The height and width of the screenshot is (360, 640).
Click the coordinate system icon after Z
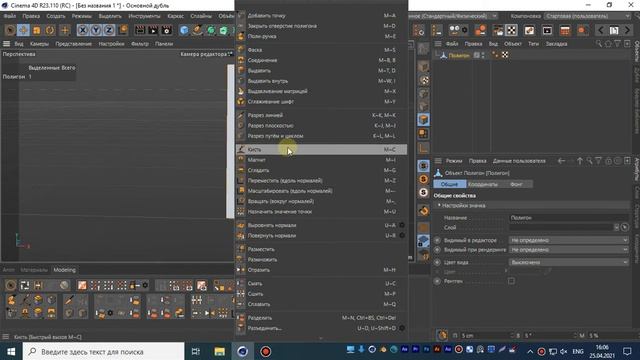122,30
